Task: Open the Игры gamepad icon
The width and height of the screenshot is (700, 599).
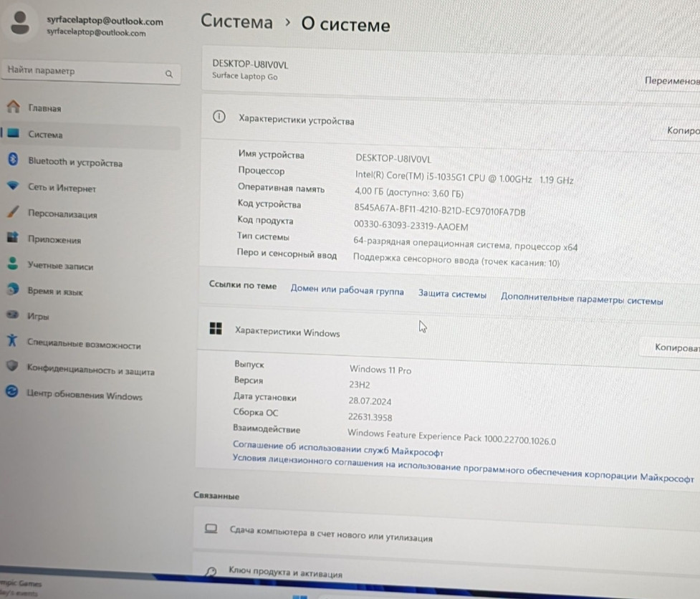Action: [x=12, y=315]
